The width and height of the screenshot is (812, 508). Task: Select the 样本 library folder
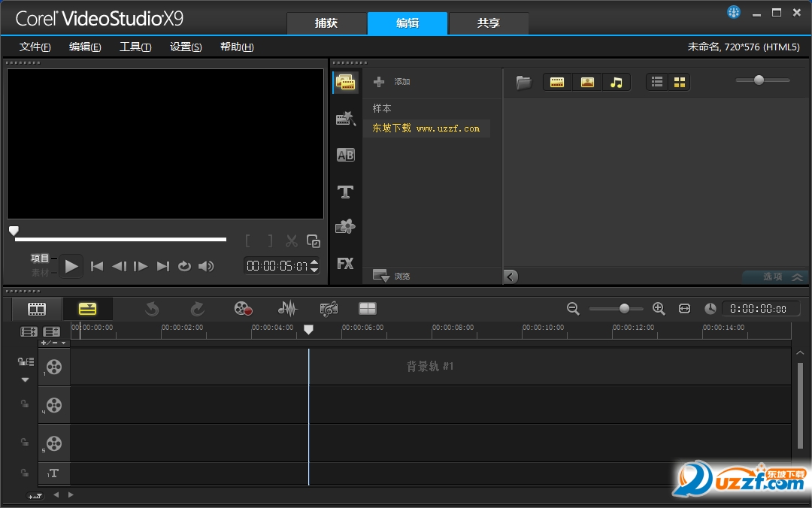click(x=382, y=108)
